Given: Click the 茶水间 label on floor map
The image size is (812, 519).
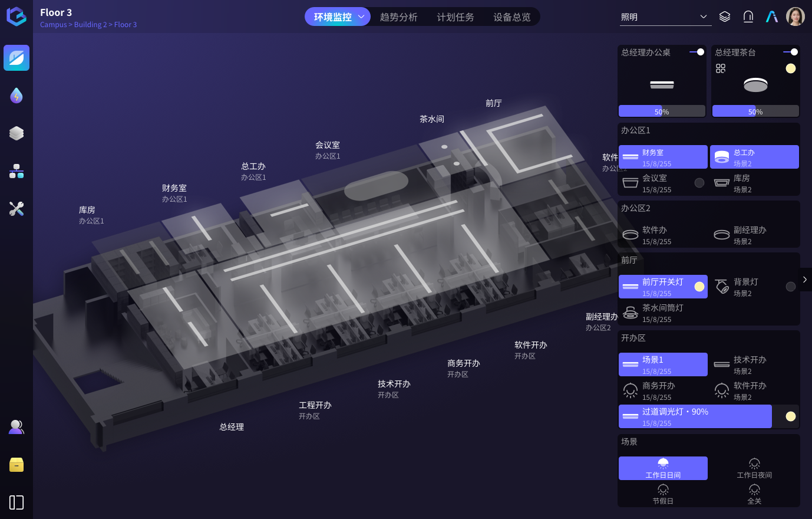Looking at the screenshot, I should [x=432, y=119].
